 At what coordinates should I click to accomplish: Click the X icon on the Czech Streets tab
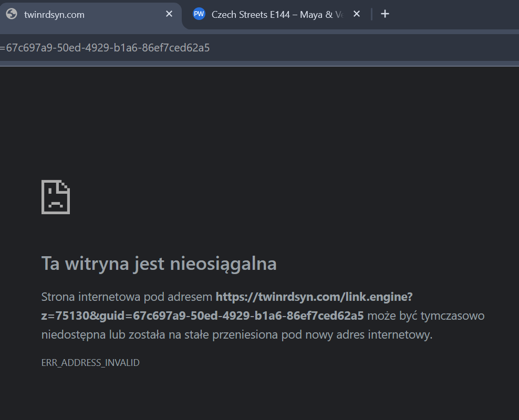pos(357,14)
